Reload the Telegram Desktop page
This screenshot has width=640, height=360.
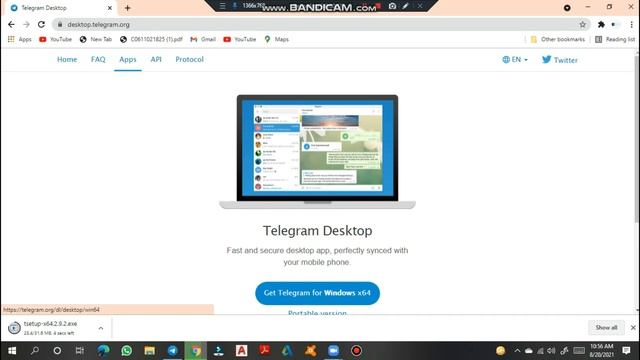41,24
